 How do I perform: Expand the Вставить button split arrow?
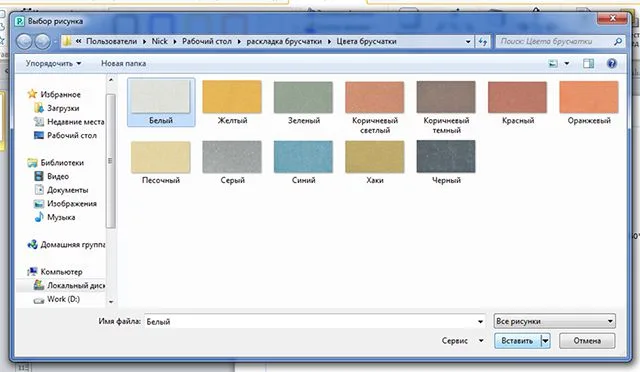[x=546, y=341]
